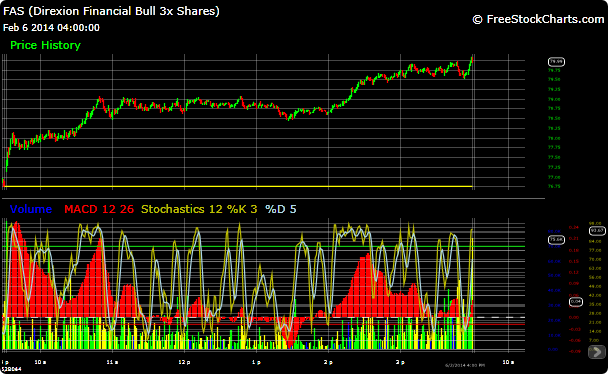The height and width of the screenshot is (374, 608).
Task: Toggle the Stochastics 12 %K 3 label
Action: coord(199,209)
